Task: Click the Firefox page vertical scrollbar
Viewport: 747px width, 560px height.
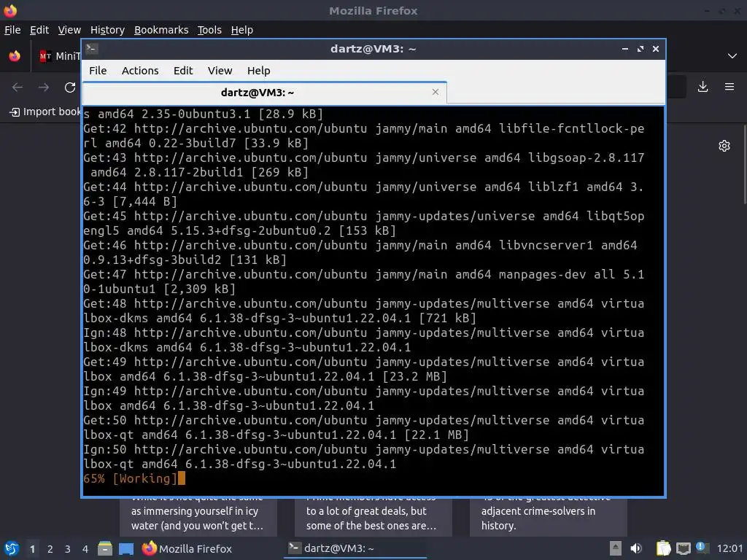Action: [744, 164]
